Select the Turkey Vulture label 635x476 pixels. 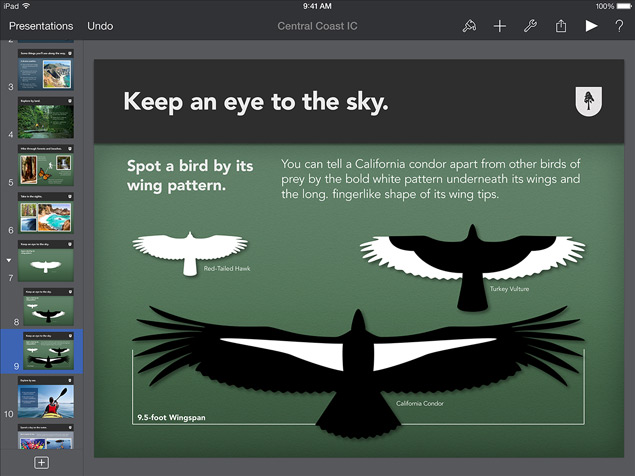(509, 289)
